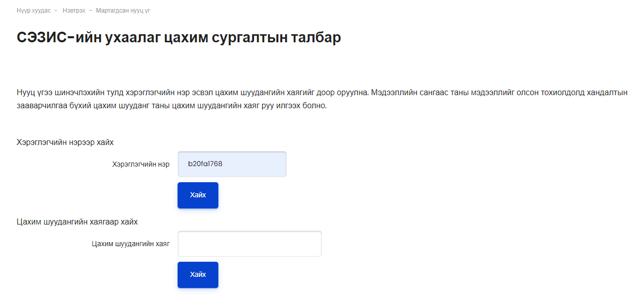Focus the Хэрэглэгчийн нэр input field
644x297 pixels.
point(232,164)
